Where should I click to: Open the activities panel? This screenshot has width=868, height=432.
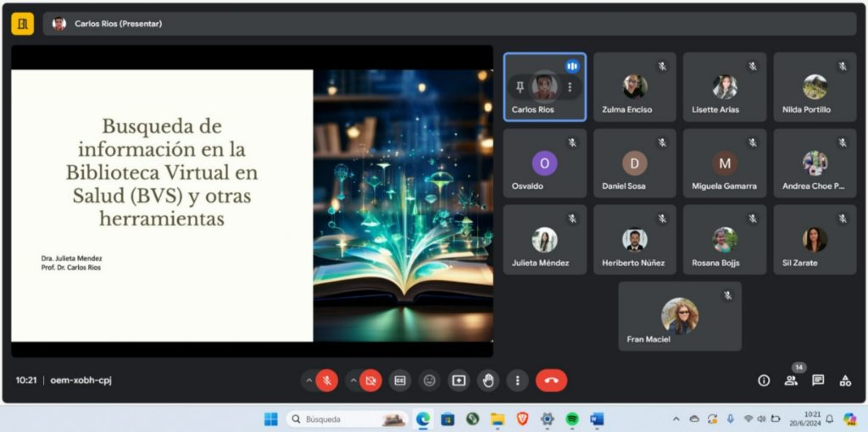click(x=845, y=380)
